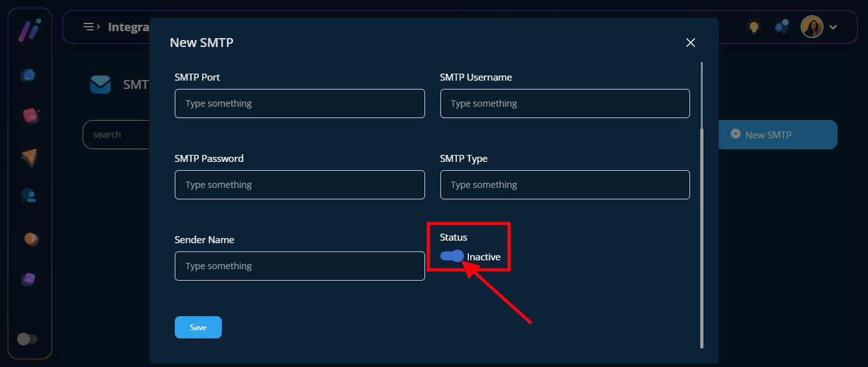
Task: Click the SMTP Port input field
Action: [x=299, y=103]
